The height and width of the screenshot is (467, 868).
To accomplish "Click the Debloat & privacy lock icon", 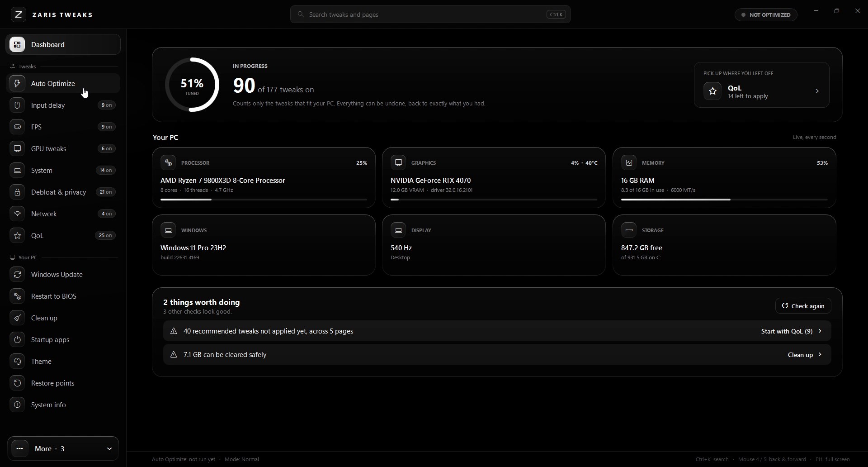I will [x=17, y=192].
